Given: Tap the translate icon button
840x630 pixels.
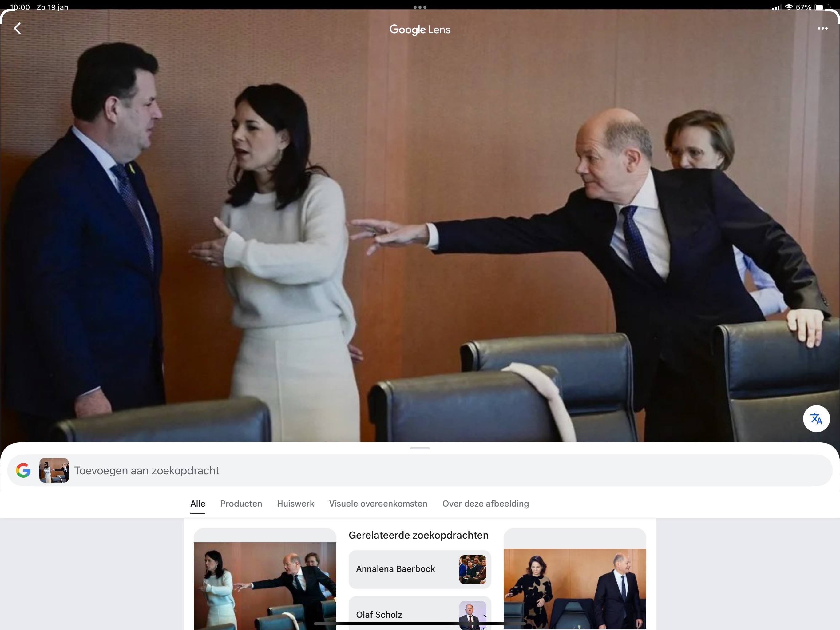Looking at the screenshot, I should click(816, 419).
